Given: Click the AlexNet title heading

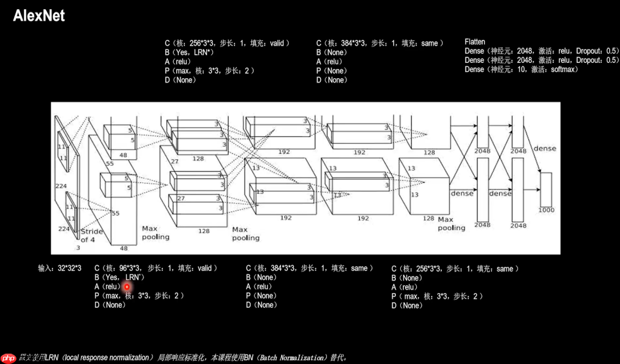Looking at the screenshot, I should pos(39,16).
